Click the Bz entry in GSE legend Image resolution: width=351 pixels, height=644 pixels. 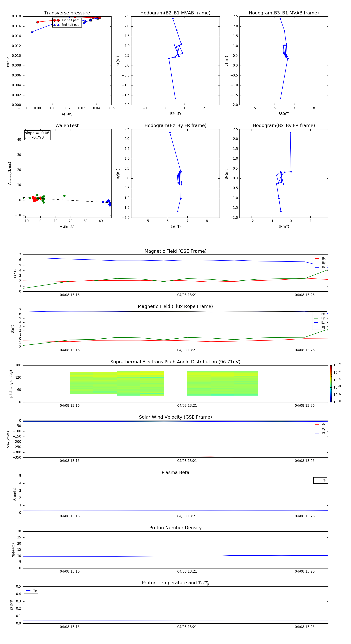click(320, 267)
